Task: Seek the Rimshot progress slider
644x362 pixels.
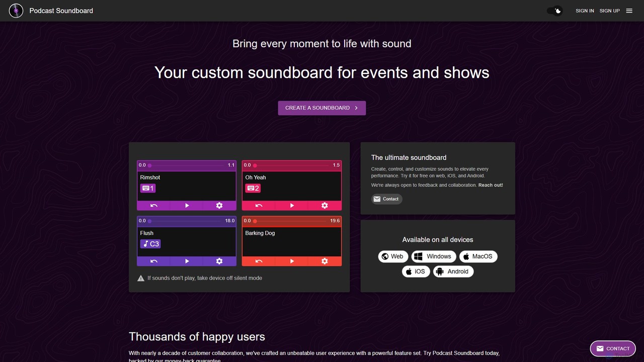Action: tap(187, 165)
